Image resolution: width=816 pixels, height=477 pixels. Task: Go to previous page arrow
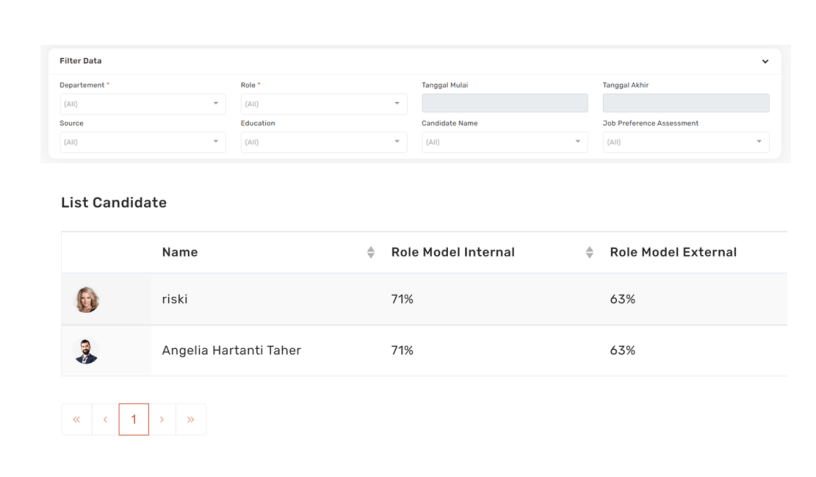[105, 420]
